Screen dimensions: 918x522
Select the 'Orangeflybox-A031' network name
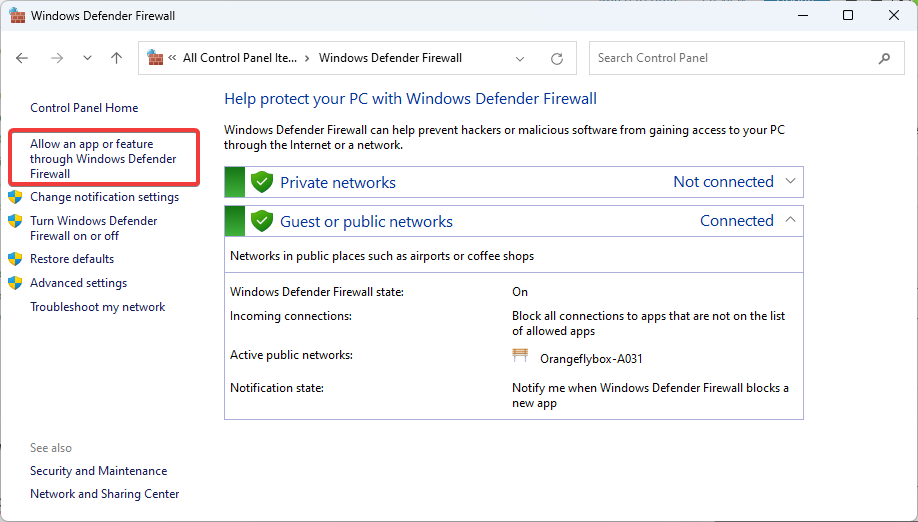click(x=591, y=359)
